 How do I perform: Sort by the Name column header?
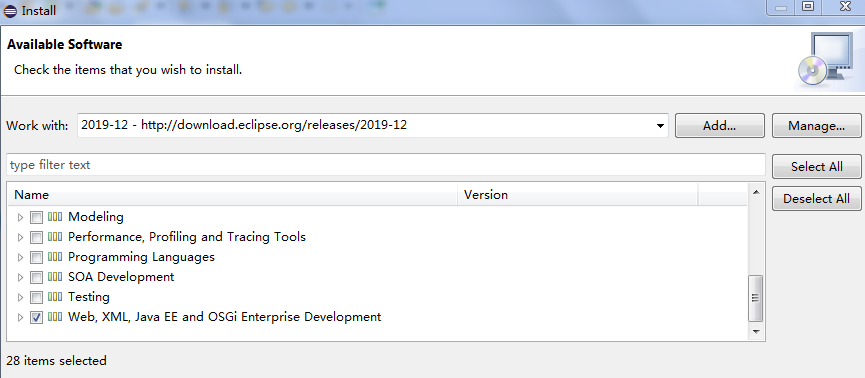pos(232,195)
